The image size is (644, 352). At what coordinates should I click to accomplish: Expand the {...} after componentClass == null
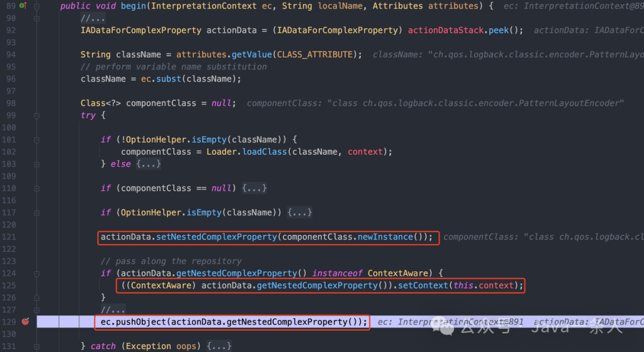point(254,188)
